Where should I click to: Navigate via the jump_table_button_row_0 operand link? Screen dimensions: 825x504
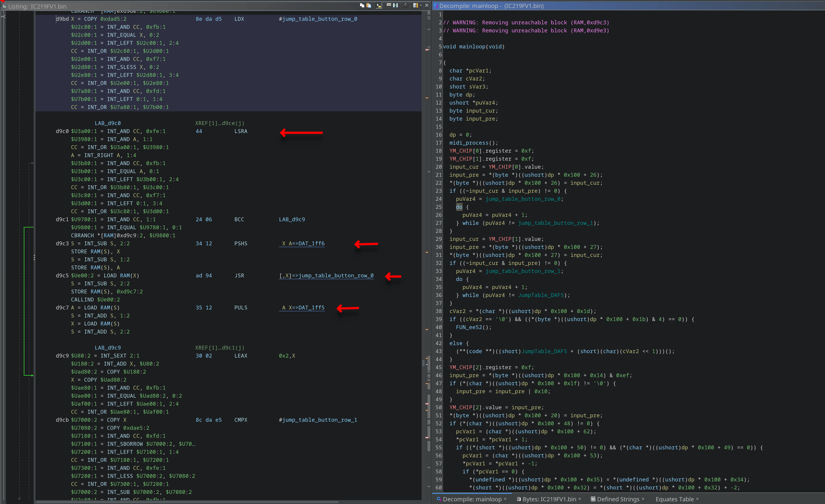tap(326, 275)
